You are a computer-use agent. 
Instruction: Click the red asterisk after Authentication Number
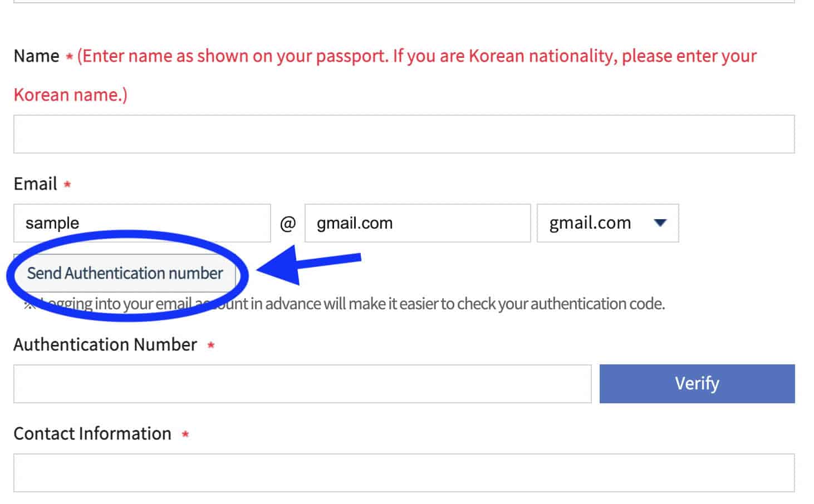[211, 345]
